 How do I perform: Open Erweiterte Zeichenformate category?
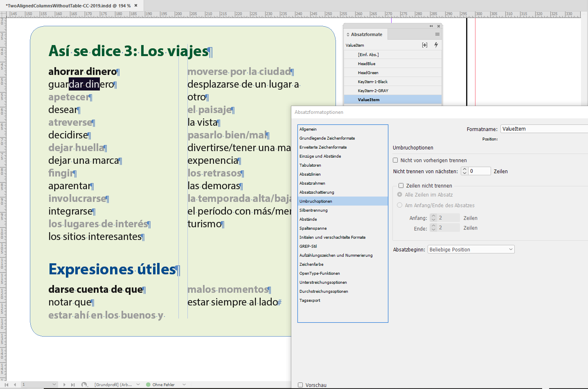coord(343,147)
